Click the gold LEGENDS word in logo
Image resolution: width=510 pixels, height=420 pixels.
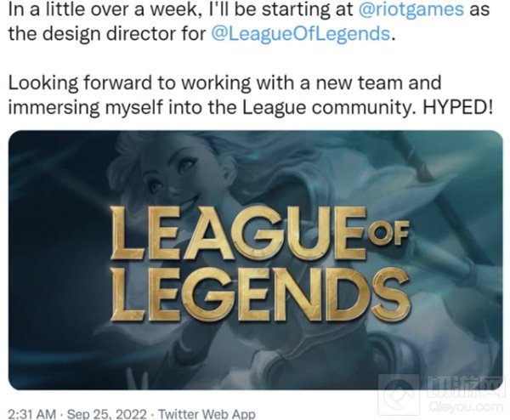(x=259, y=294)
